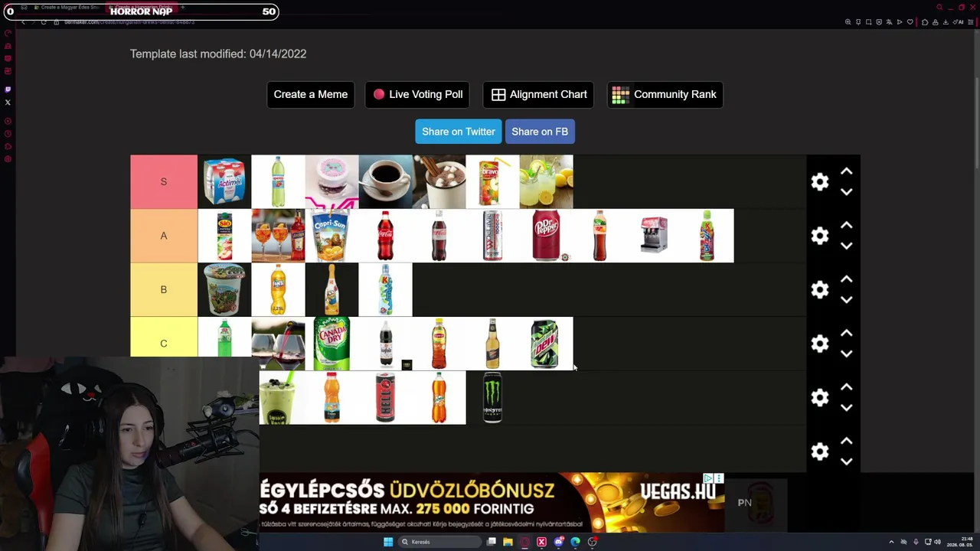This screenshot has width=980, height=551.
Task: Open the Alignment Chart
Action: (x=539, y=94)
